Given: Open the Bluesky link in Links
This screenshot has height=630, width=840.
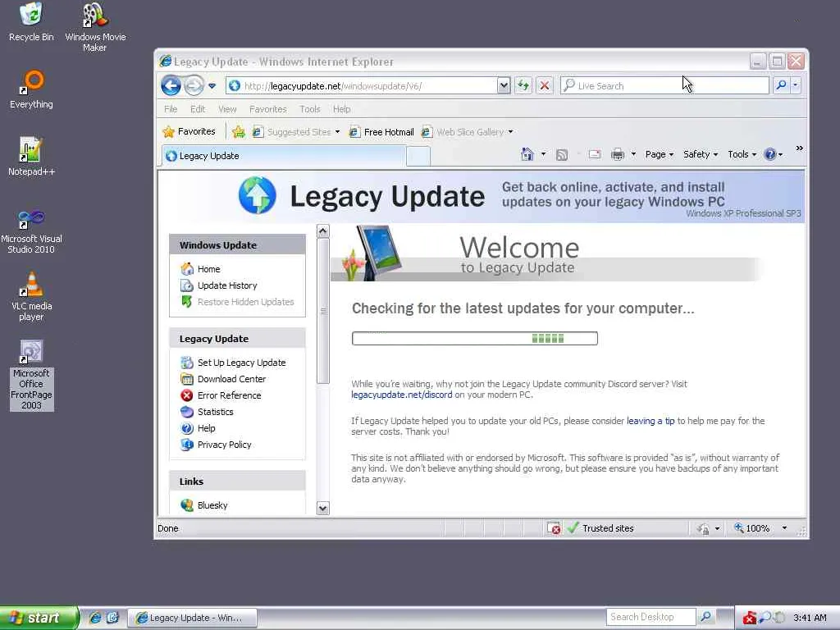Looking at the screenshot, I should [212, 505].
